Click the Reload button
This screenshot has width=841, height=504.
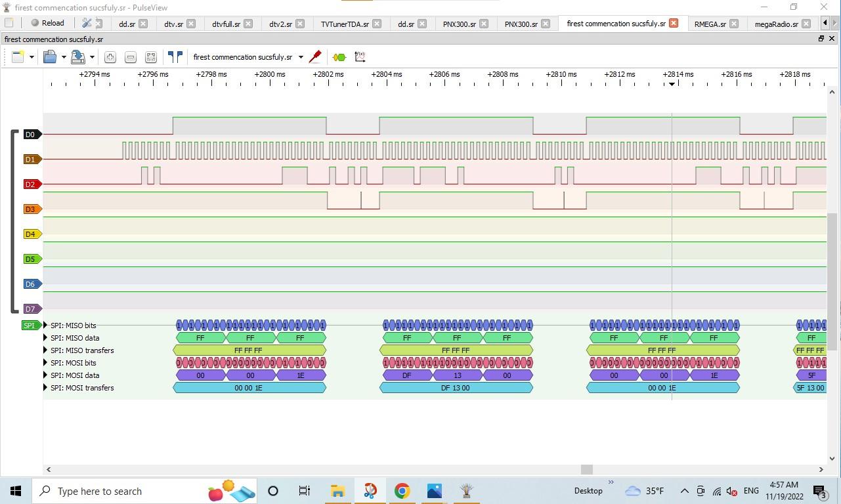tap(48, 23)
